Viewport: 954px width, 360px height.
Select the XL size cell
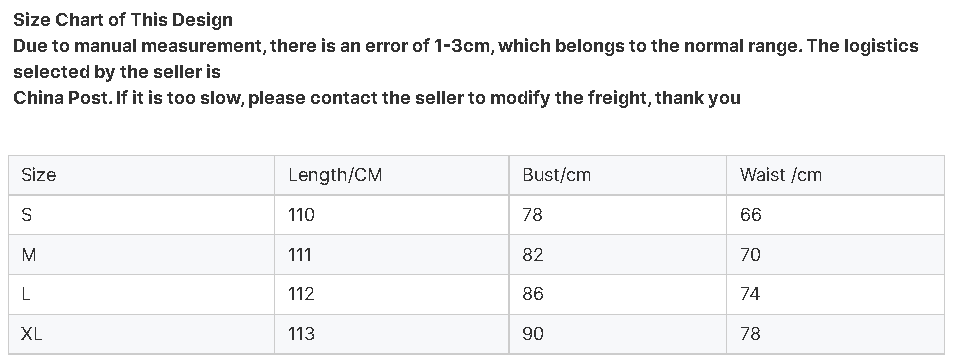pyautogui.click(x=141, y=334)
